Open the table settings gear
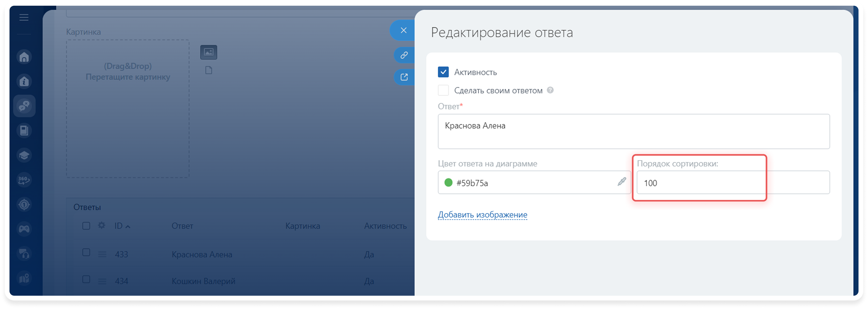The height and width of the screenshot is (309, 868). pos(102,225)
